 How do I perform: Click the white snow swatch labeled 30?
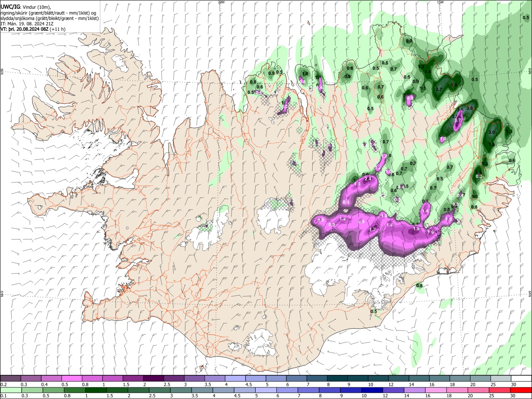tap(521, 379)
